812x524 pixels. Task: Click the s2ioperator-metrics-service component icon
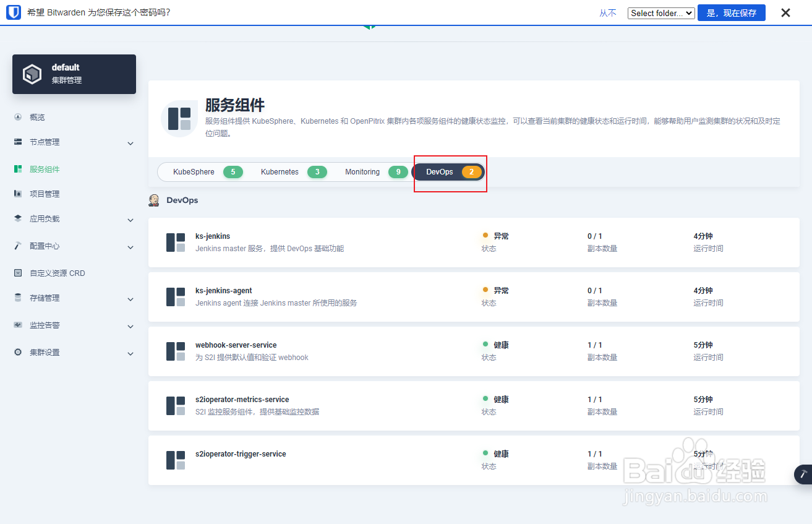point(176,406)
